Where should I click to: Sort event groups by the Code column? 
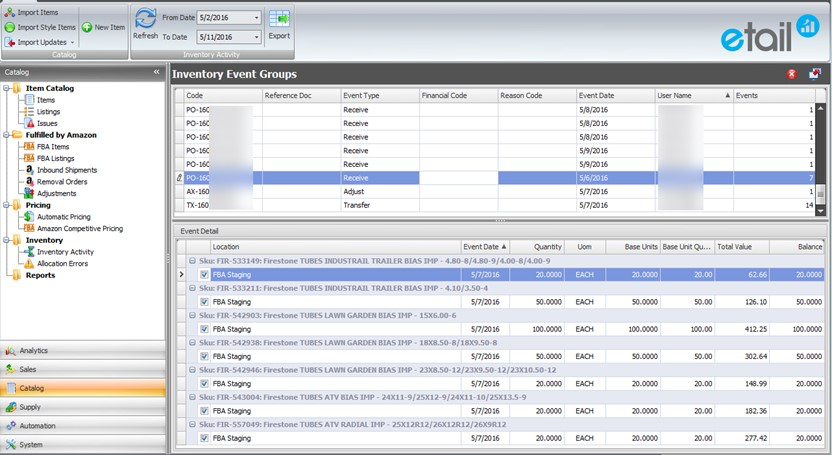(223, 95)
